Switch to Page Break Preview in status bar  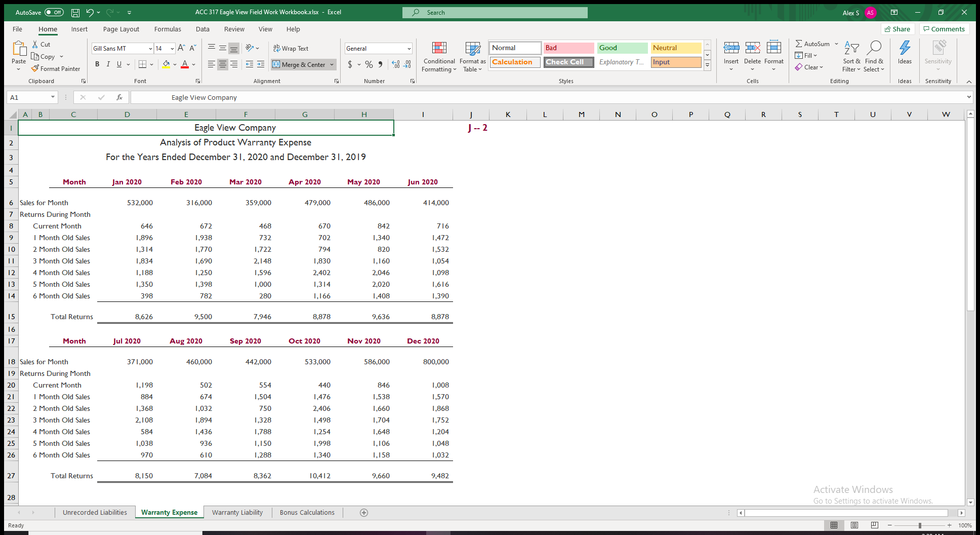874,525
